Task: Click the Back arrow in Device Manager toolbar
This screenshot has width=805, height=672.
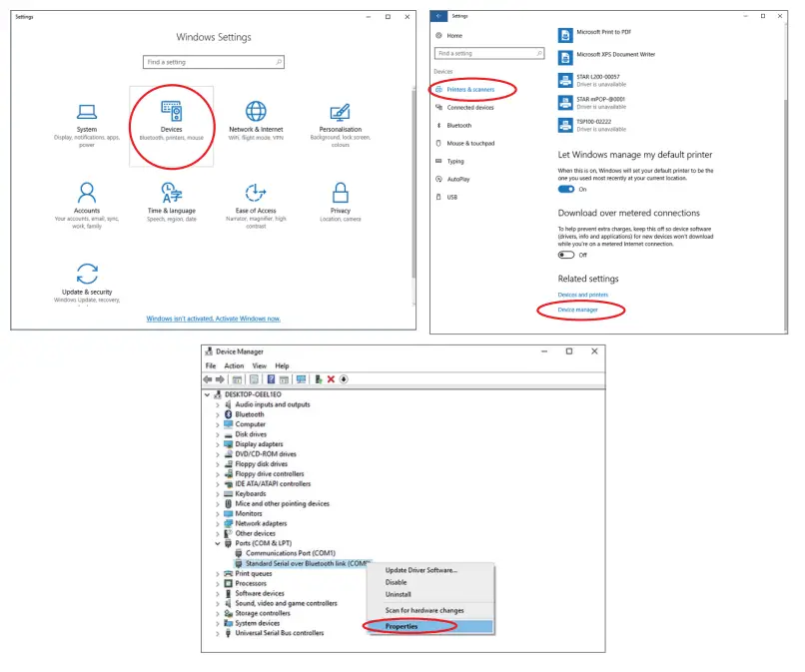Action: (x=208, y=379)
